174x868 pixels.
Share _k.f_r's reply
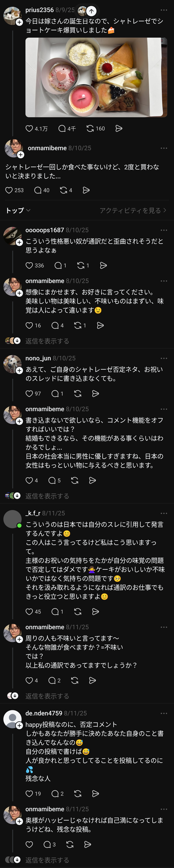(x=96, y=612)
